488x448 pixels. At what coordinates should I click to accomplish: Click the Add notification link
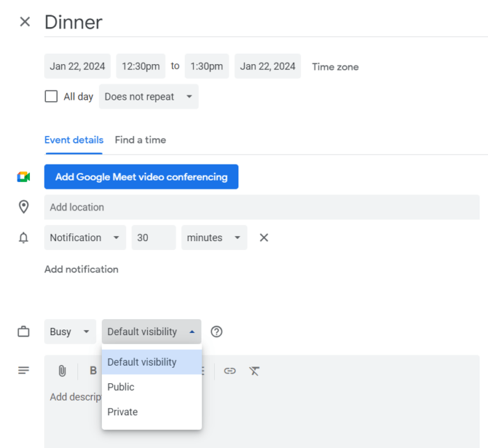[x=82, y=269]
